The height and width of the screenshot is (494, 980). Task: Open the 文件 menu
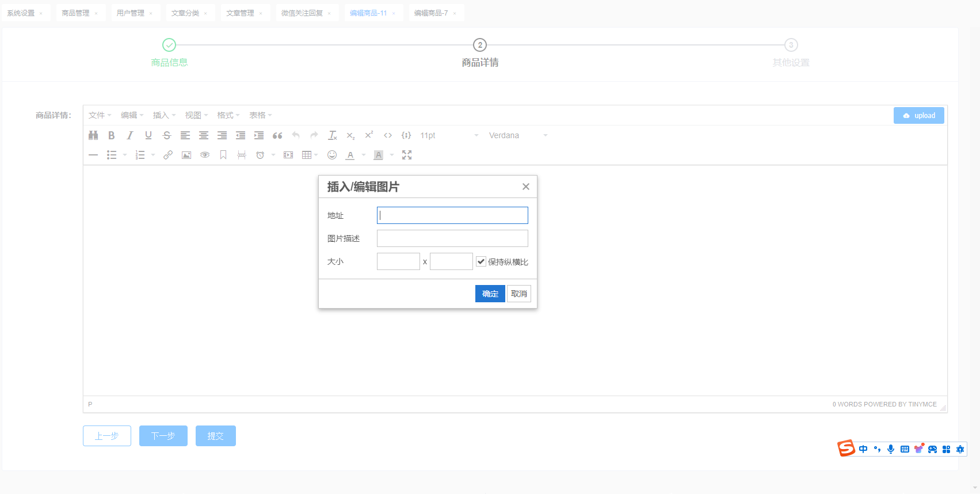click(x=100, y=115)
